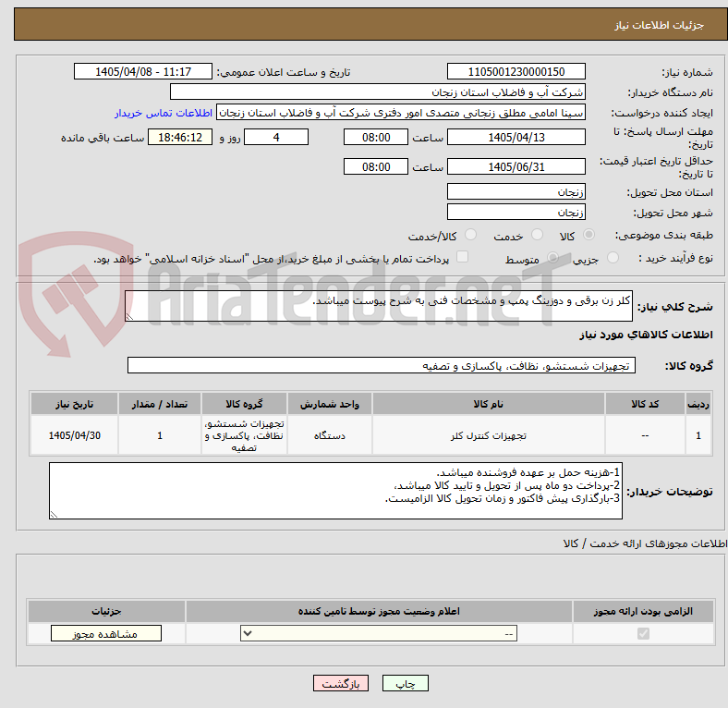The image size is (728, 708).
Task: Click the response deadline time 08:00 field
Action: point(376,138)
